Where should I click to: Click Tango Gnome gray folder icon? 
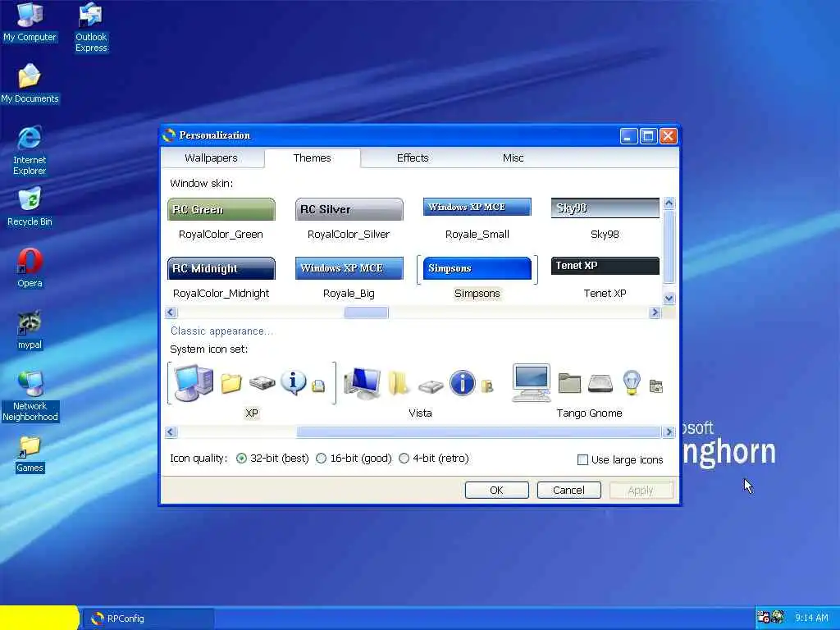coord(569,384)
